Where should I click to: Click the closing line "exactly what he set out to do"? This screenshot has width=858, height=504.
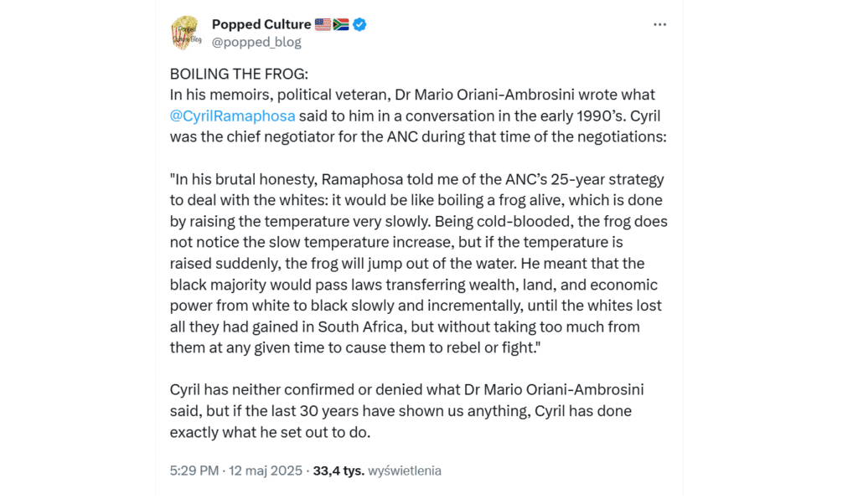click(269, 432)
